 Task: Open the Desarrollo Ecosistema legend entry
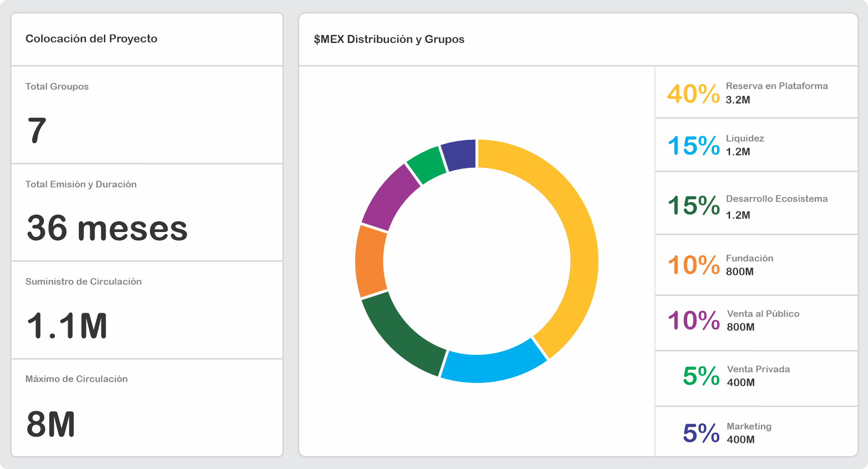tap(776, 199)
